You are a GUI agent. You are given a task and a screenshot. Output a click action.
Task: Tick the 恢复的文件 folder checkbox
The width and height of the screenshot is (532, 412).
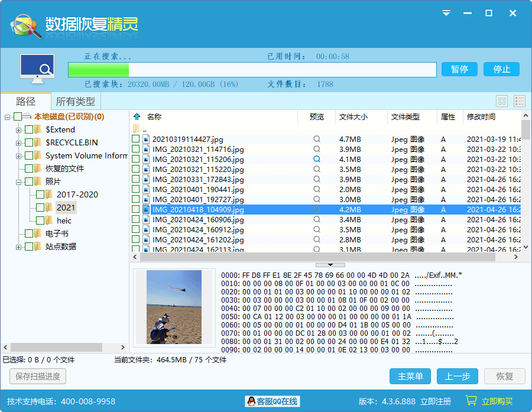29,168
